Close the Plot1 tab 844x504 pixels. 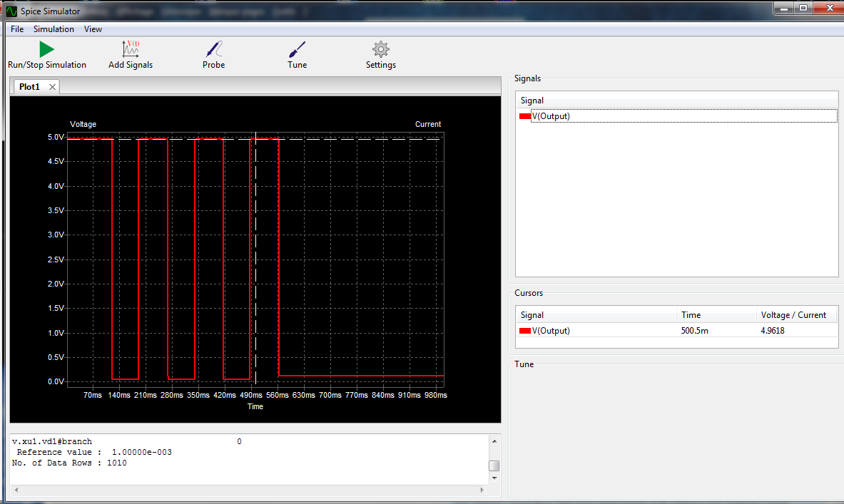click(52, 86)
